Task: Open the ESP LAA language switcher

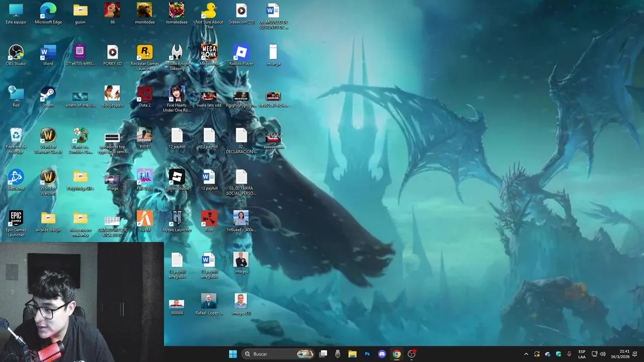Action: 582,354
